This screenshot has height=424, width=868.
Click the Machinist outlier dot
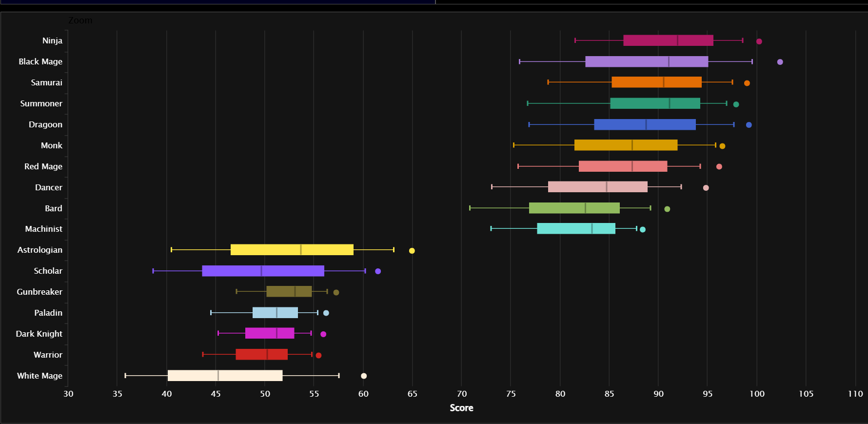coord(642,230)
